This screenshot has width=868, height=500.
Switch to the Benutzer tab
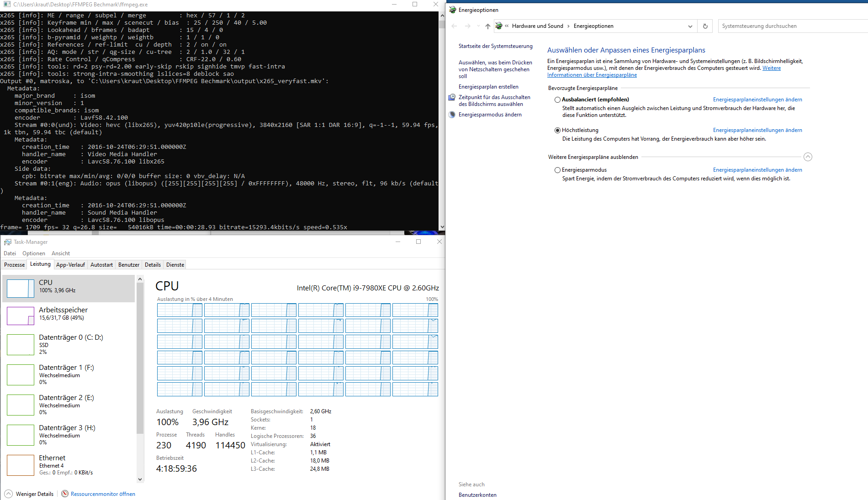pos(129,265)
